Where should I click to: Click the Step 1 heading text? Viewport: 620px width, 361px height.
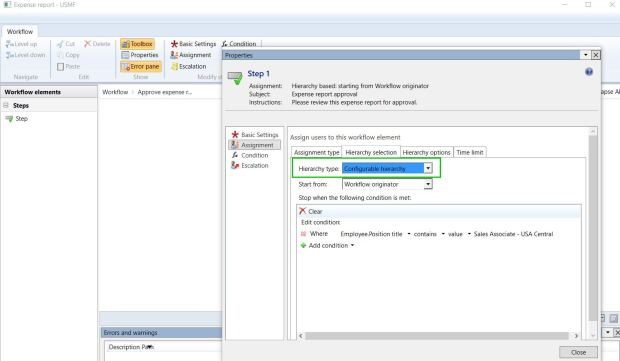(258, 74)
